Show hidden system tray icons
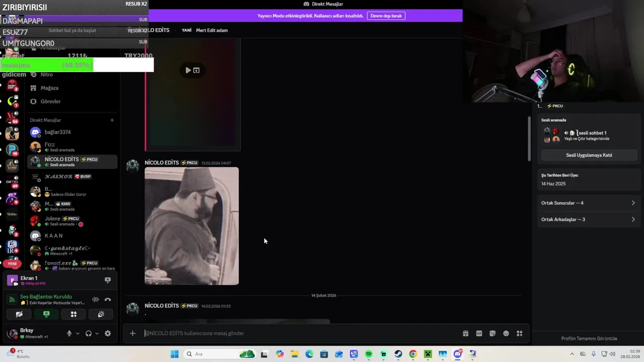This screenshot has width=644, height=362. 571,354
